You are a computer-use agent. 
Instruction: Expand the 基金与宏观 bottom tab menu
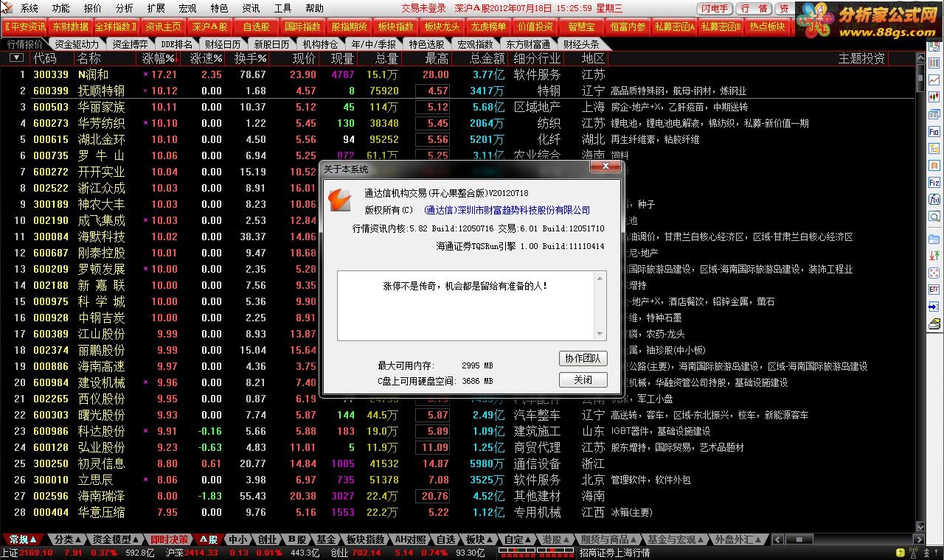675,539
